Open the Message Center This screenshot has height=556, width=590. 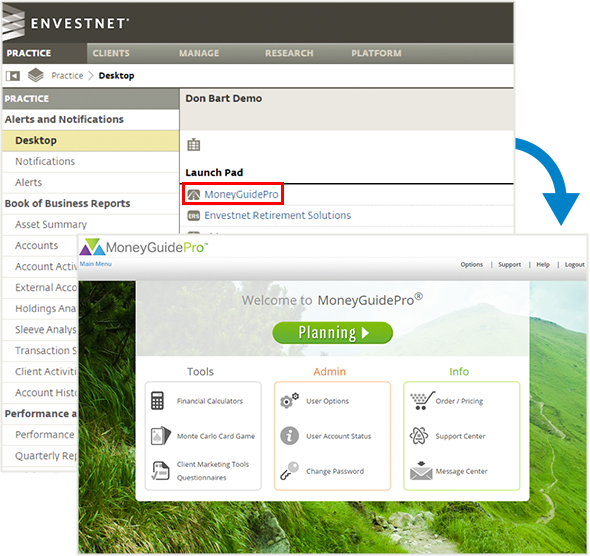point(461,471)
